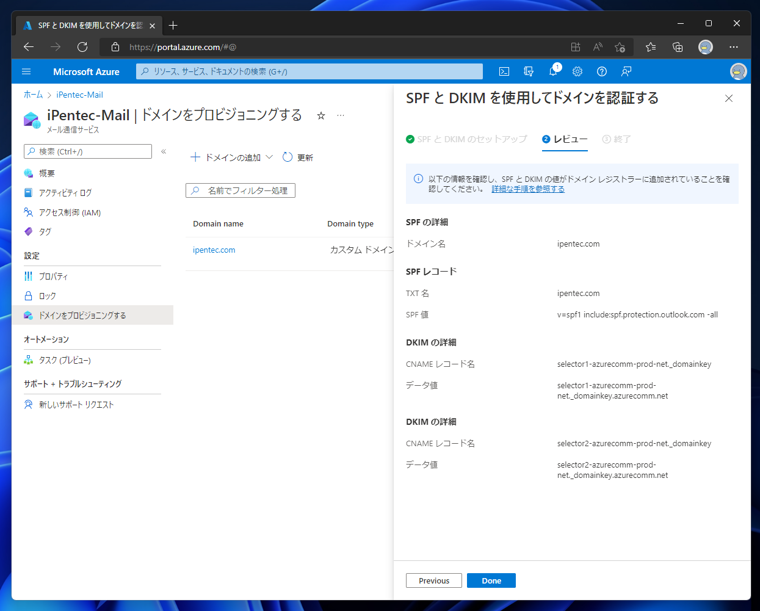
Task: Add this page to browser favorites
Action: (x=620, y=47)
